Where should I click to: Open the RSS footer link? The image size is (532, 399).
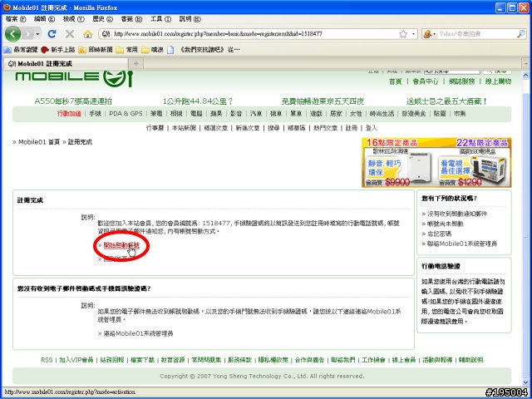(47, 360)
